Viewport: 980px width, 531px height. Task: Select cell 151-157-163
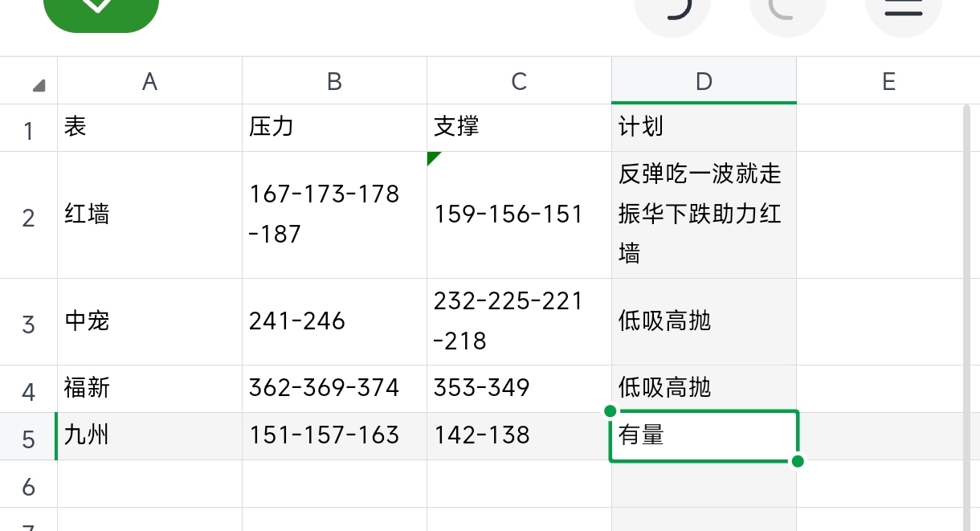[334, 436]
